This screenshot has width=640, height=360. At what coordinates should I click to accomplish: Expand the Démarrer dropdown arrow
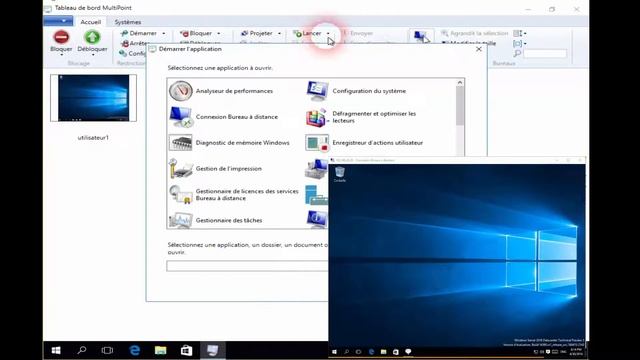coord(164,33)
